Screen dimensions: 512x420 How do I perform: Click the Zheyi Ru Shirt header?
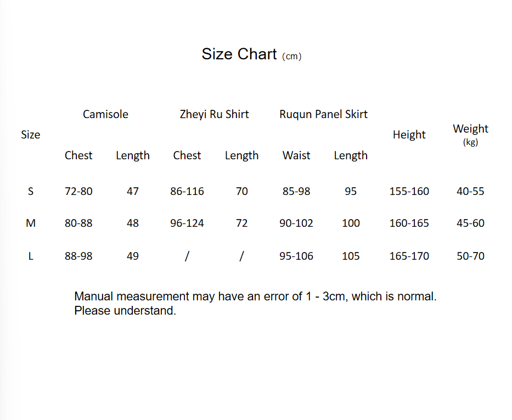pos(214,114)
